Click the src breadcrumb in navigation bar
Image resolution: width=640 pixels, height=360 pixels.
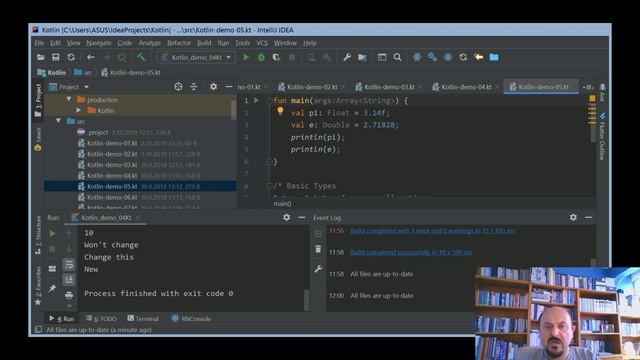pos(84,73)
